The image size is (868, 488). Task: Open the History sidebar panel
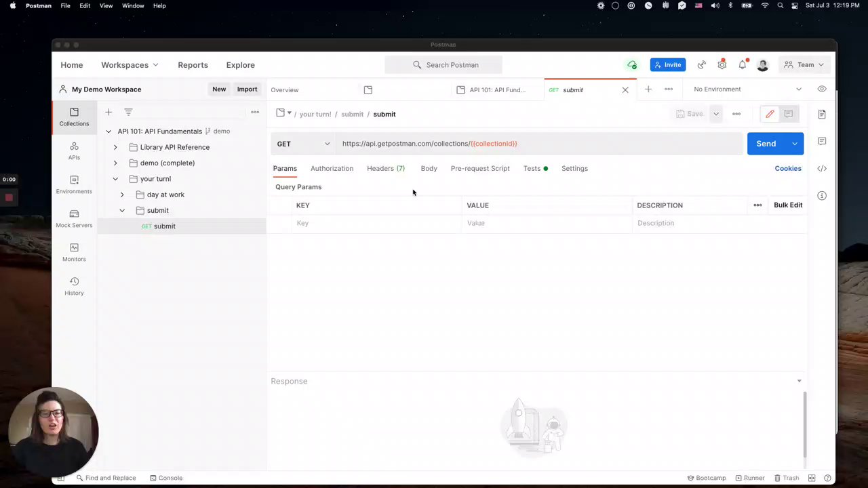[74, 286]
